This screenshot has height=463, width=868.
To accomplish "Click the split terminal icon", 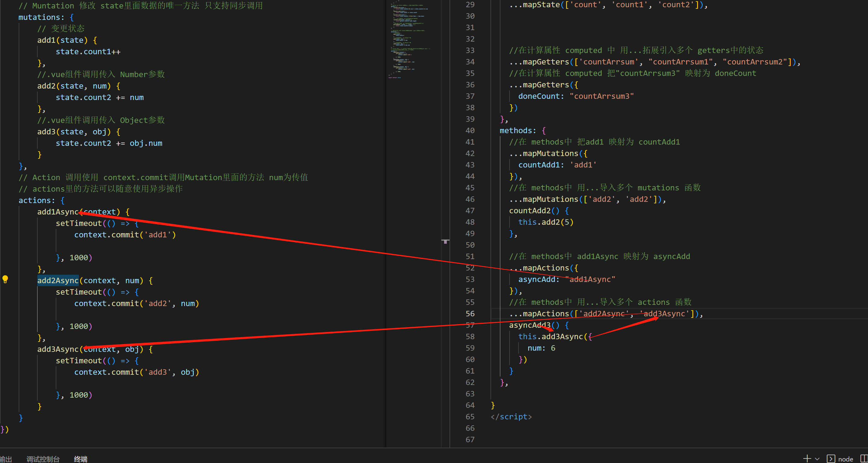I will [864, 458].
